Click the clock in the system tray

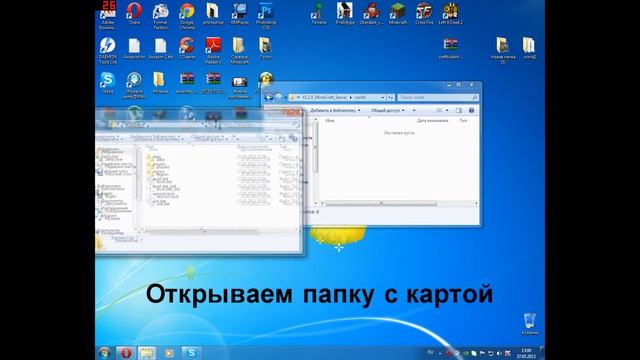526,353
